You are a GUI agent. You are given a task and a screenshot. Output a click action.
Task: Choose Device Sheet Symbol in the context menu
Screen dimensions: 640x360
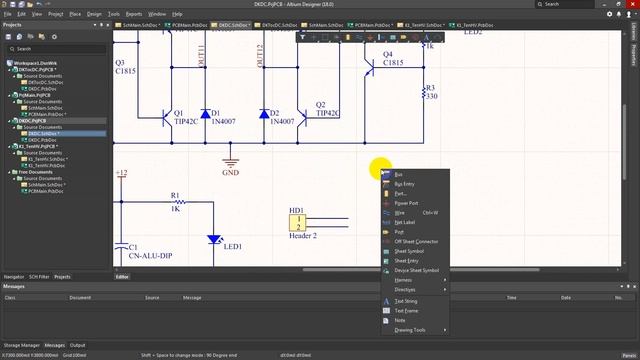pos(416,270)
